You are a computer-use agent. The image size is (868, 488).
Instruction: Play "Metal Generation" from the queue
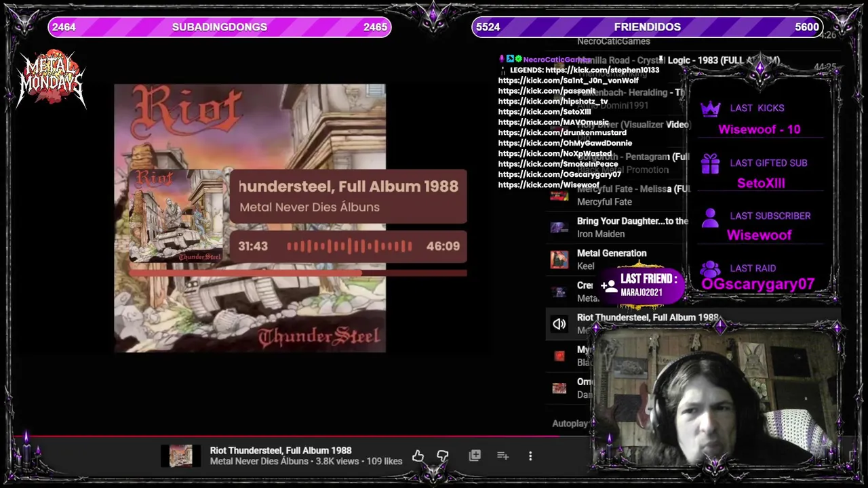612,253
